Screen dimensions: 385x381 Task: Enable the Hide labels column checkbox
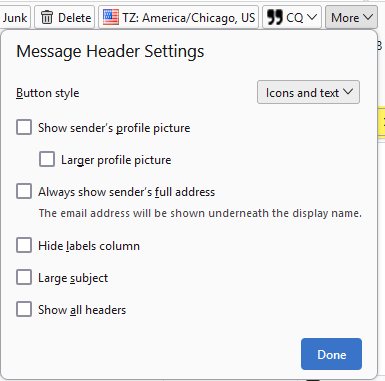point(24,246)
